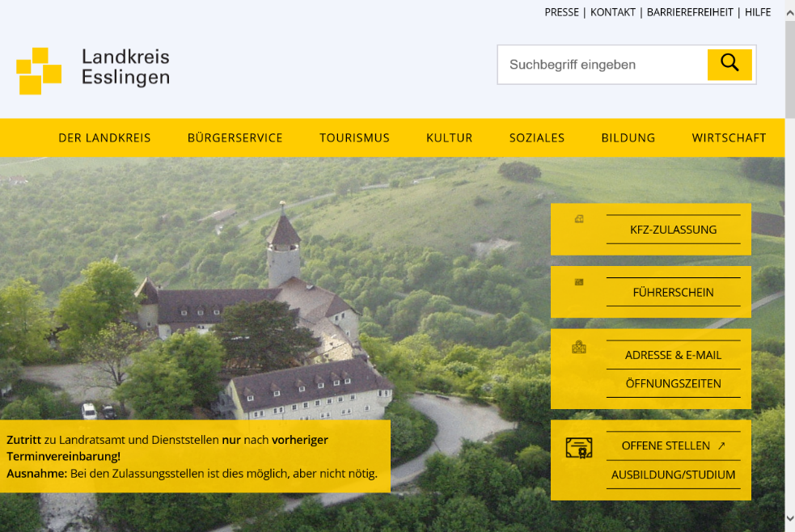795x532 pixels.
Task: Go to the Presse page
Action: tap(561, 12)
